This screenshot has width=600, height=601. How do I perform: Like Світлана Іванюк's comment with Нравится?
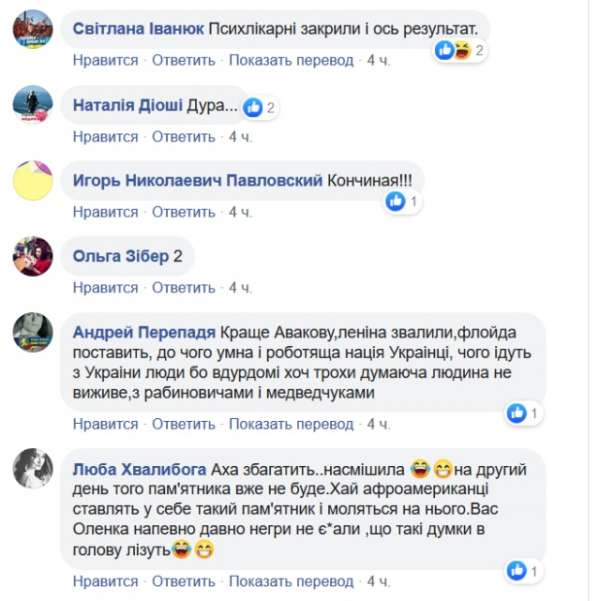click(105, 60)
